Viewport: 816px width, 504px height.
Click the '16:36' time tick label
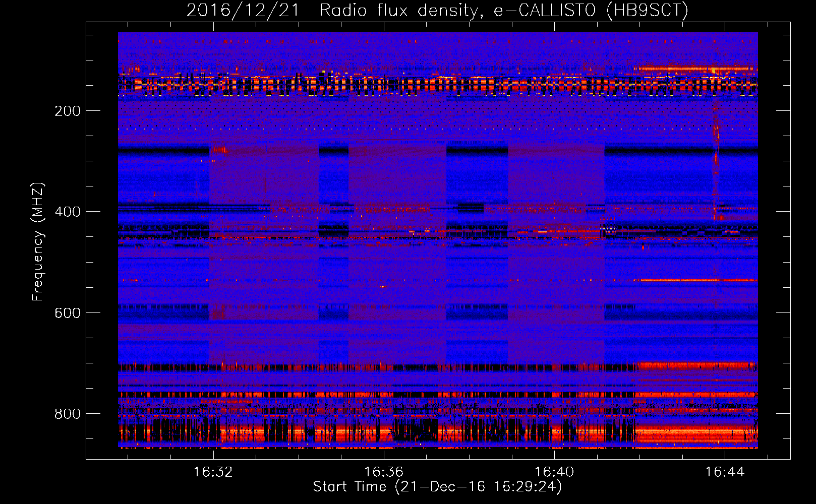tap(384, 472)
